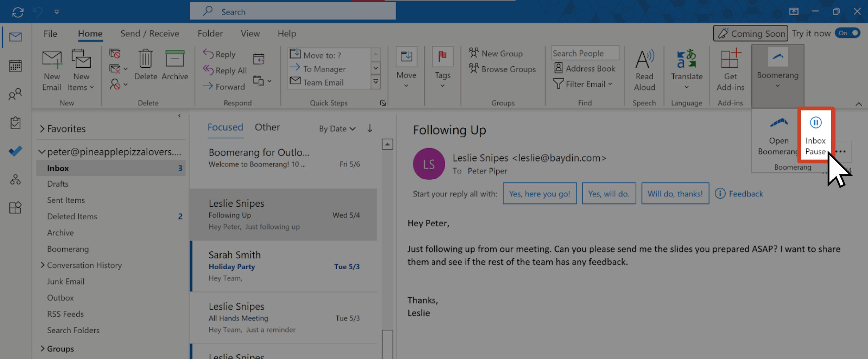Archive the selected message
The image size is (868, 359).
(x=175, y=65)
